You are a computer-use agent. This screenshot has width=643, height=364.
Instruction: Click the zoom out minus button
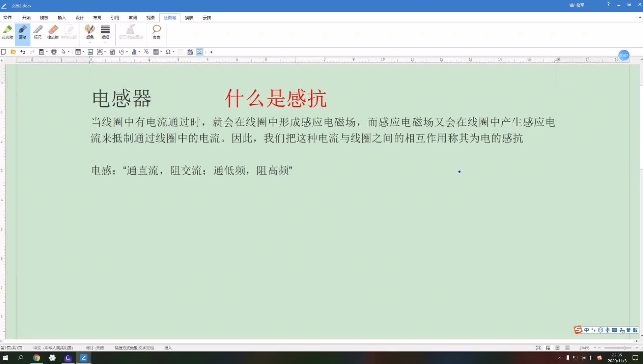(x=599, y=348)
